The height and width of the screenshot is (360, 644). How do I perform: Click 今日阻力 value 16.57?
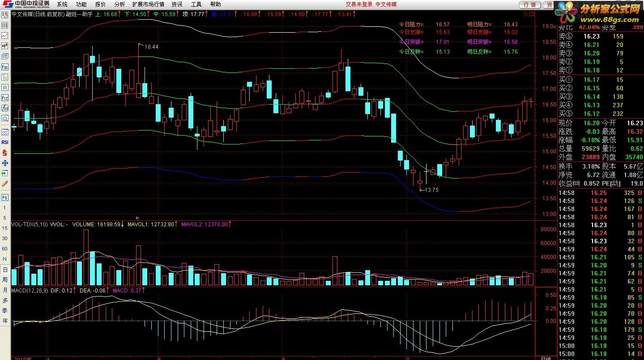442,25
